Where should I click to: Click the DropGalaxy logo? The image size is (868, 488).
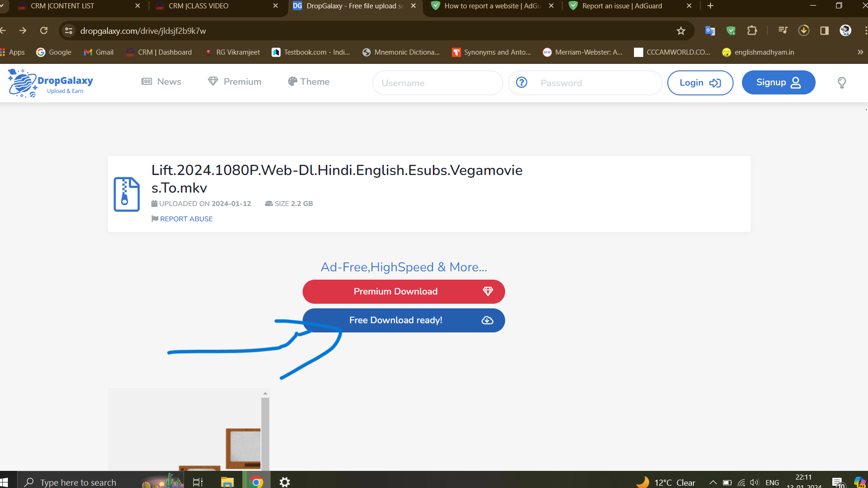(x=51, y=83)
